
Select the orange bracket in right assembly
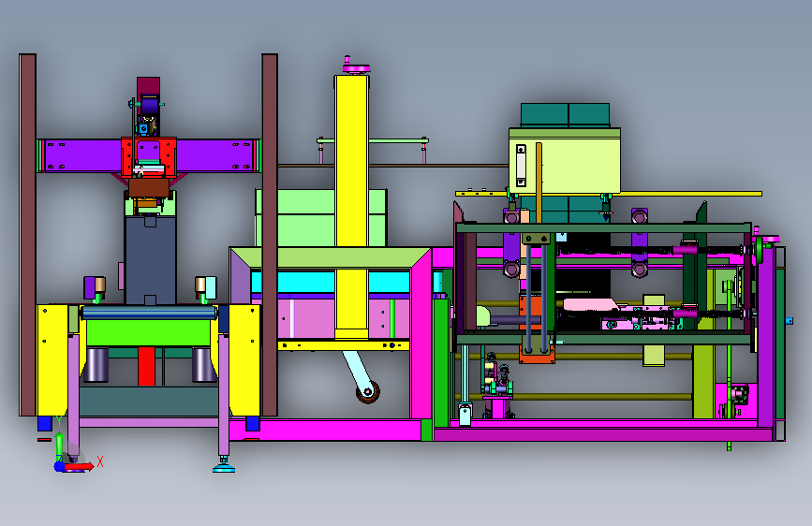(x=537, y=329)
